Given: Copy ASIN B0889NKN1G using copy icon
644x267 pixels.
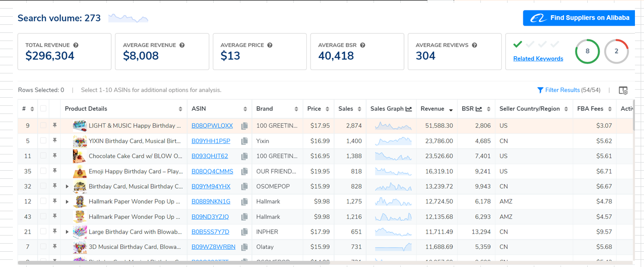Looking at the screenshot, I should 244,202.
